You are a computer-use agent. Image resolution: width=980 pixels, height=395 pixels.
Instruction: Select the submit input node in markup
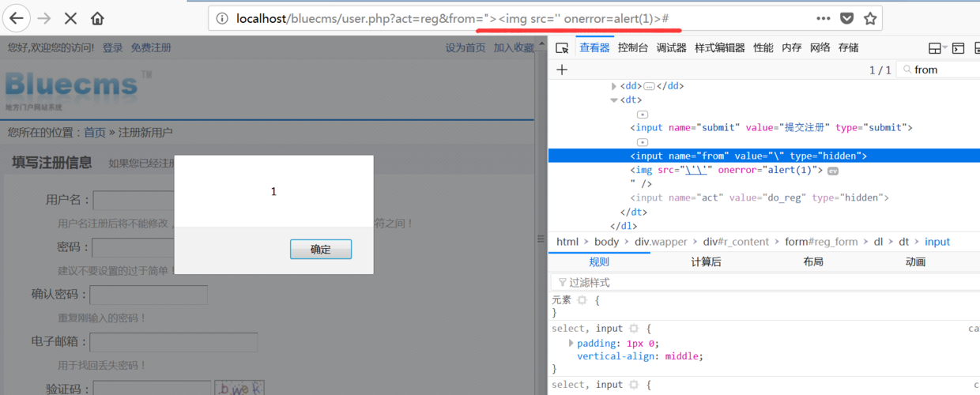(x=771, y=127)
